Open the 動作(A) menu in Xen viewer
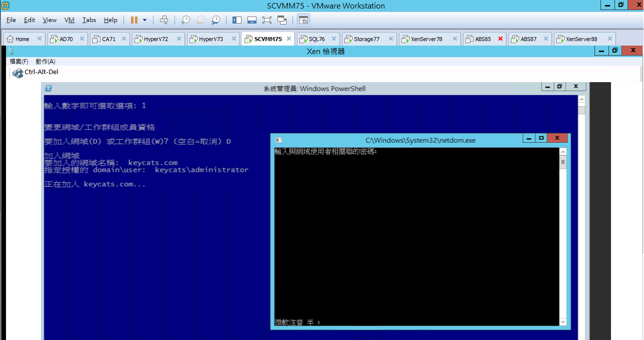This screenshot has width=644, height=340. pyautogui.click(x=45, y=62)
